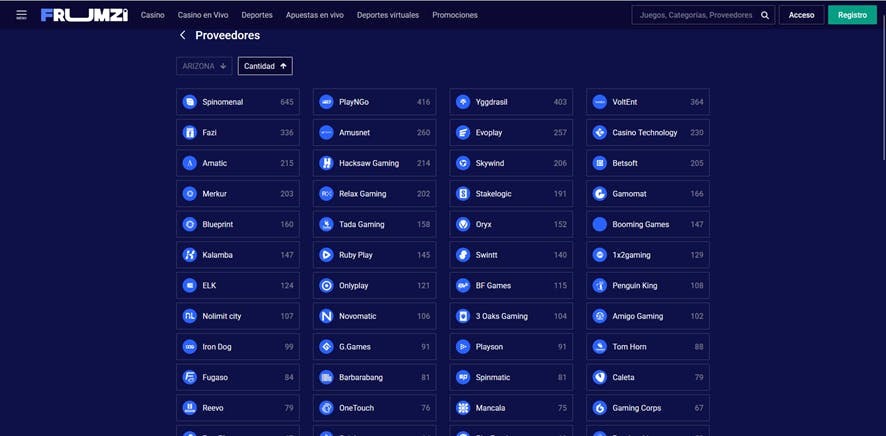Screen dimensions: 886x436
Task: Open Iron Dog provider card
Action: click(x=238, y=346)
